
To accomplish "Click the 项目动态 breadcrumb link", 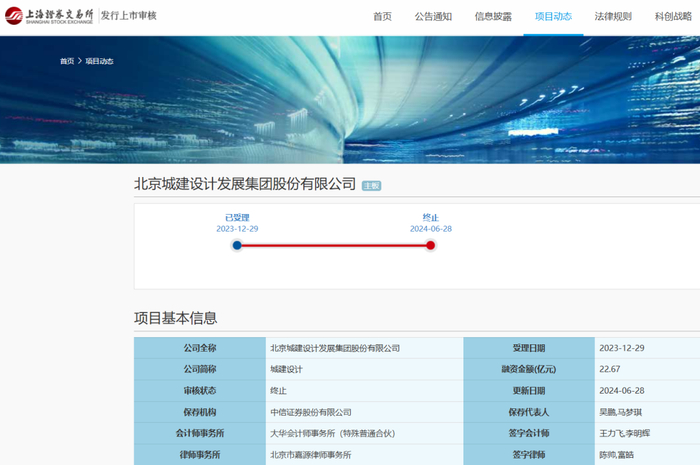I will tap(99, 61).
